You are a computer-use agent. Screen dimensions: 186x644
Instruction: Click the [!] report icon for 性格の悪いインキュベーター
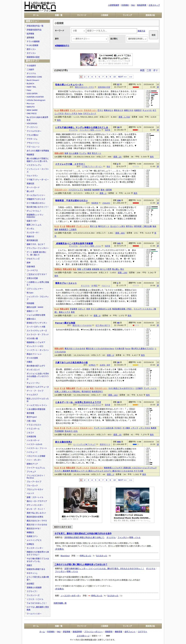(x=158, y=84)
